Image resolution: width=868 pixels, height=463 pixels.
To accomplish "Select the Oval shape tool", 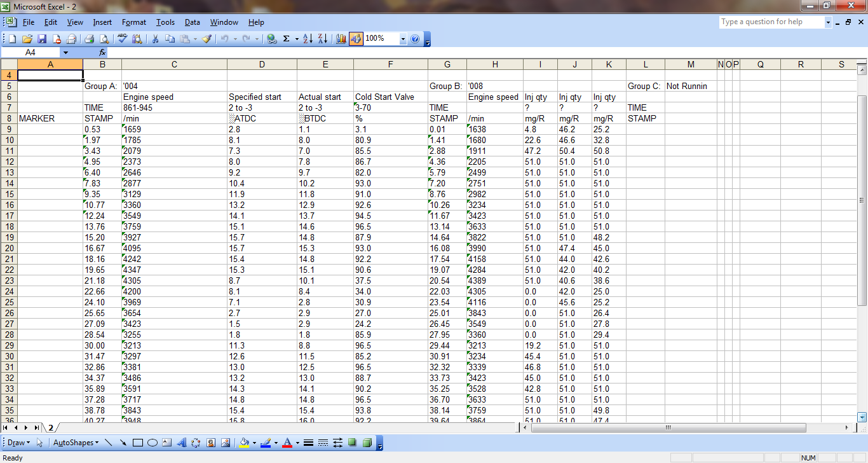I will click(153, 443).
